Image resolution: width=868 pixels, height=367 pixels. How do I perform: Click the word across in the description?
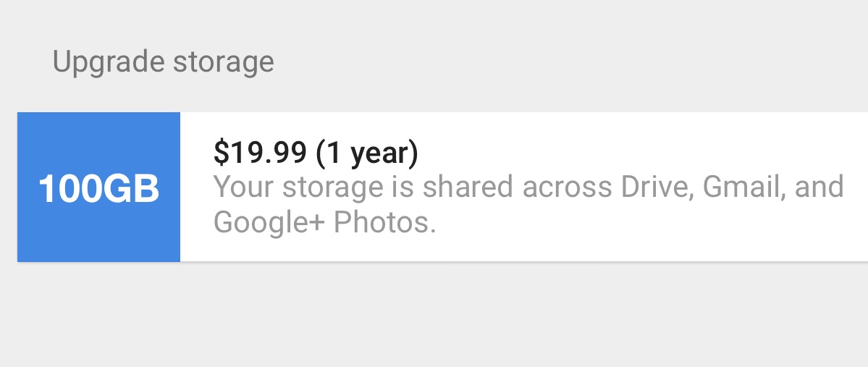567,187
